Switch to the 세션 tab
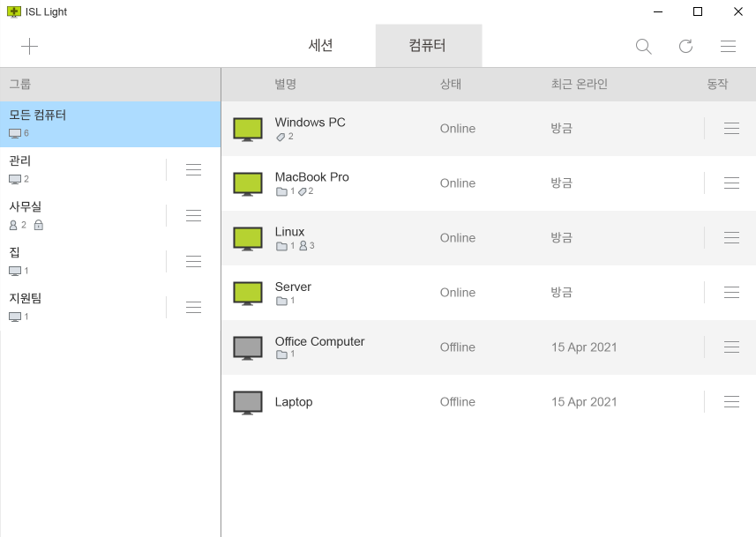This screenshot has width=756, height=537. 320,45
